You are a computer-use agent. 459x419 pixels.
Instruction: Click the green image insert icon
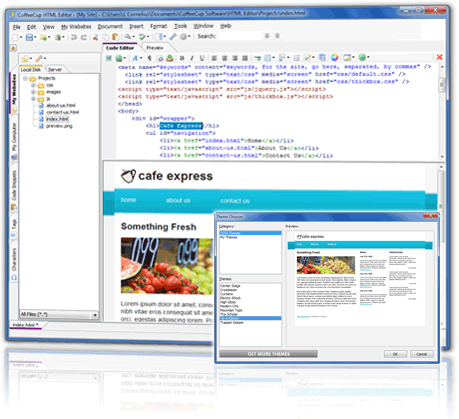click(x=109, y=58)
